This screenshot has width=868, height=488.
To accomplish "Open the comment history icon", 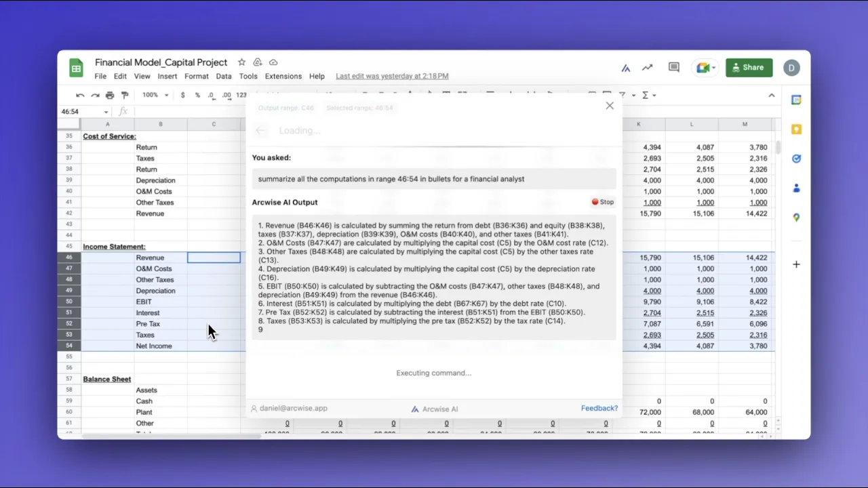I will (674, 67).
